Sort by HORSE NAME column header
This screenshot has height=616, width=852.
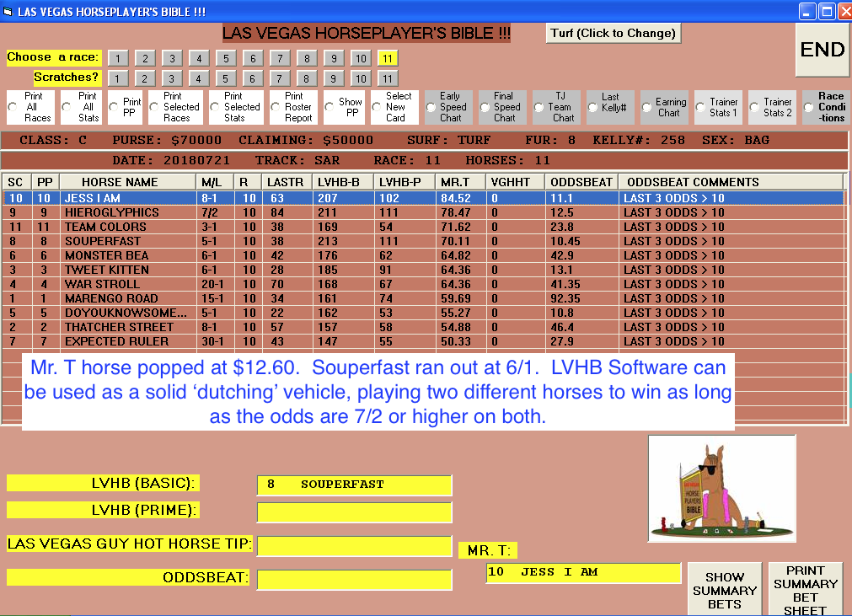click(127, 182)
